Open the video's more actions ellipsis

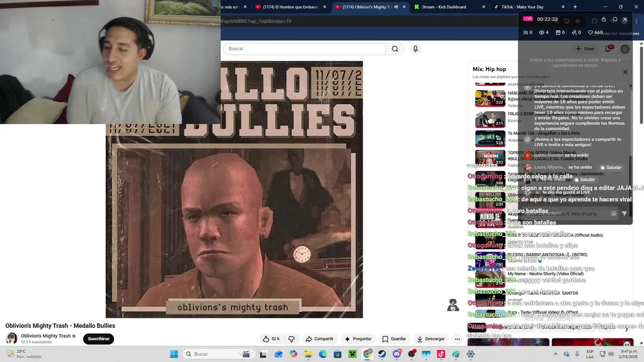[457, 339]
